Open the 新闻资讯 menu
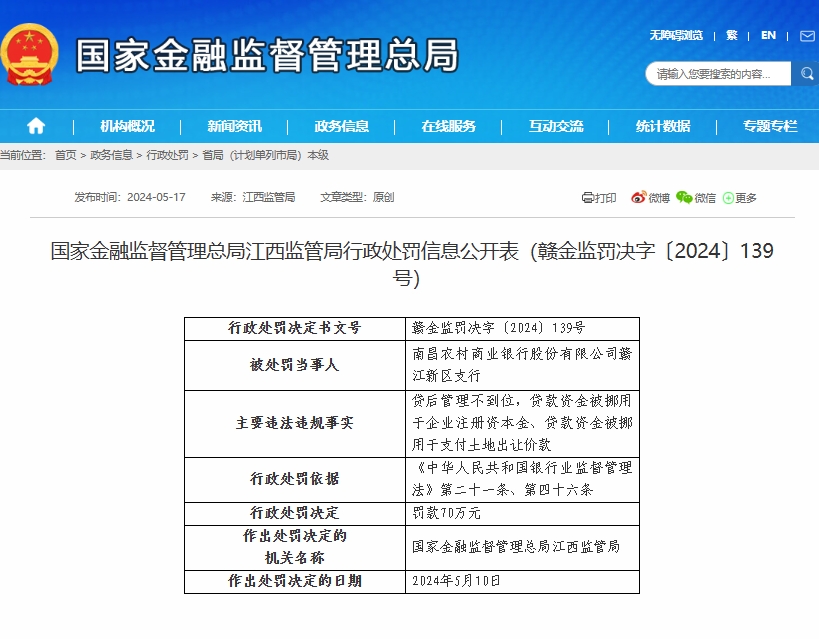819x639 pixels. (x=235, y=126)
